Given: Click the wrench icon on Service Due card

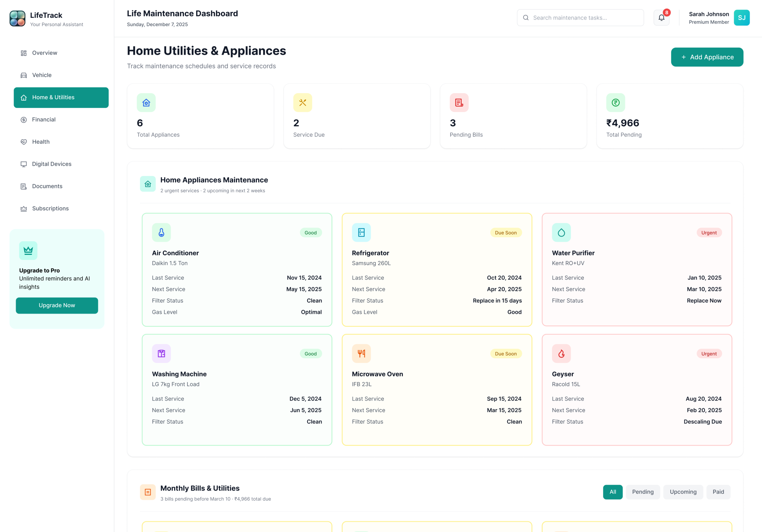Looking at the screenshot, I should pyautogui.click(x=302, y=102).
